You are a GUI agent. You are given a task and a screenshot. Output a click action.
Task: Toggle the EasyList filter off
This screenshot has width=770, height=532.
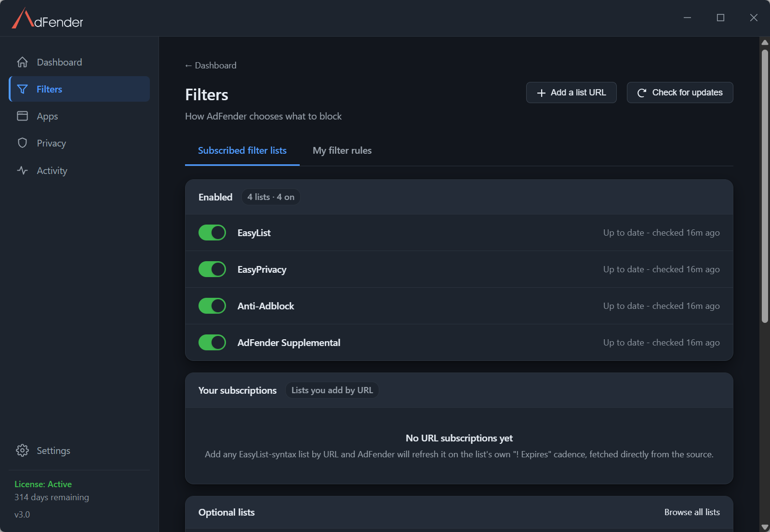tap(212, 233)
